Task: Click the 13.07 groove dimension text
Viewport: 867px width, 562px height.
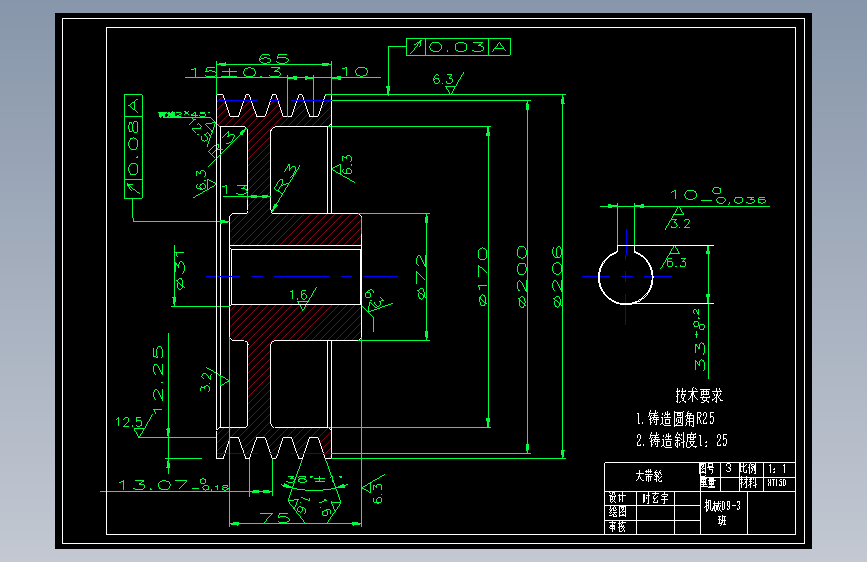Action: pos(174,485)
